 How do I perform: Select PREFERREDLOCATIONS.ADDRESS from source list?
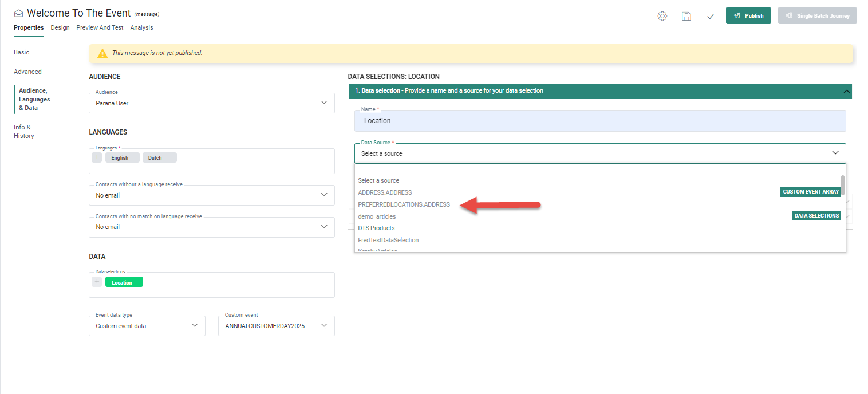tap(404, 204)
